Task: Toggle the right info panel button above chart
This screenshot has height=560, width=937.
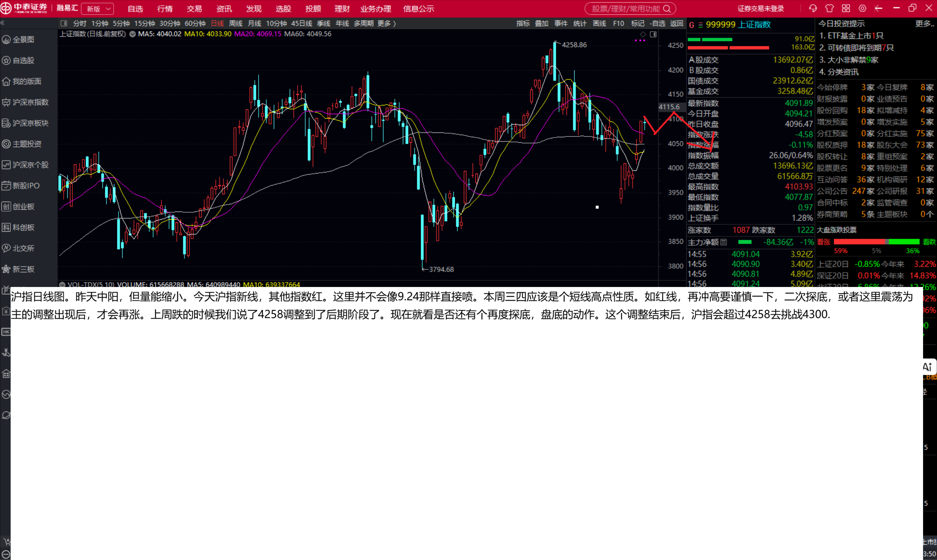Action: [654, 34]
